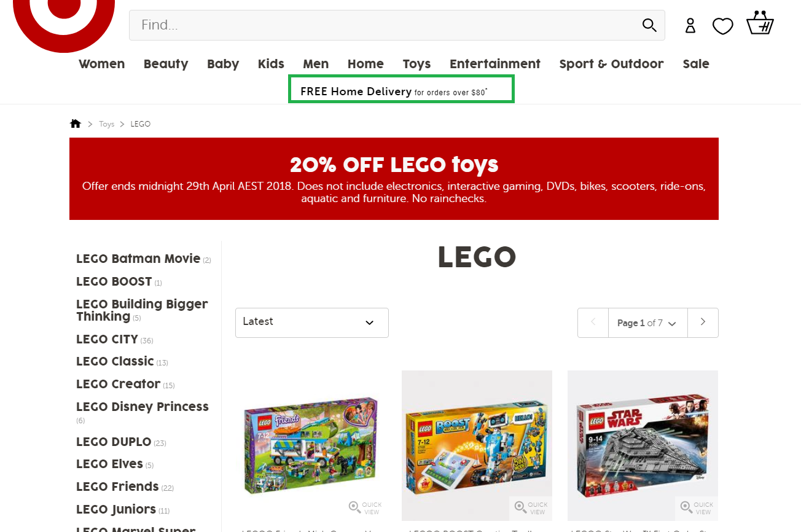Open wishlist heart icon
The image size is (801, 532).
[x=723, y=26]
